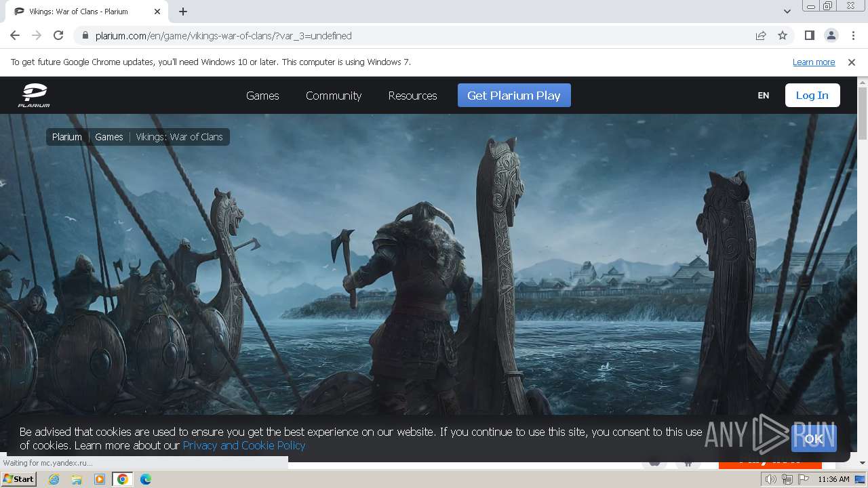Click the Log In button

pyautogui.click(x=812, y=96)
